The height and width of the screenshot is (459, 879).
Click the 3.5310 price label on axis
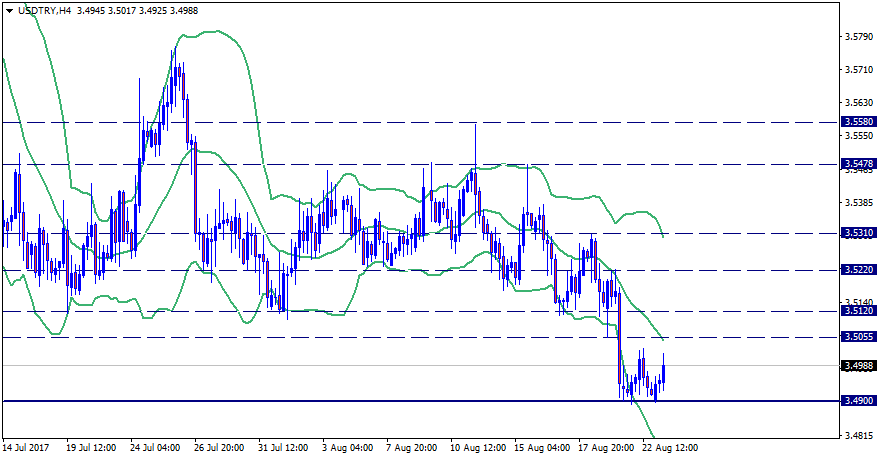click(x=859, y=233)
